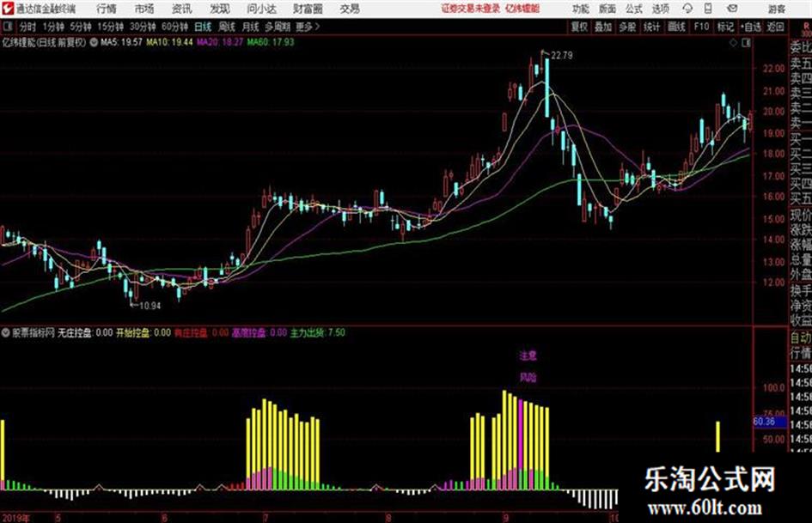
Task: Switch to the 分时 chart period
Action: 28,27
